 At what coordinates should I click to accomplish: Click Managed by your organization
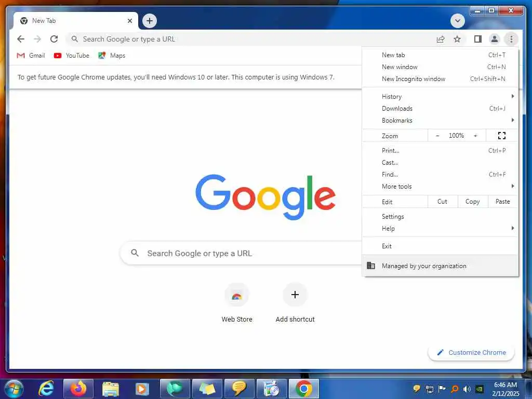(x=440, y=266)
